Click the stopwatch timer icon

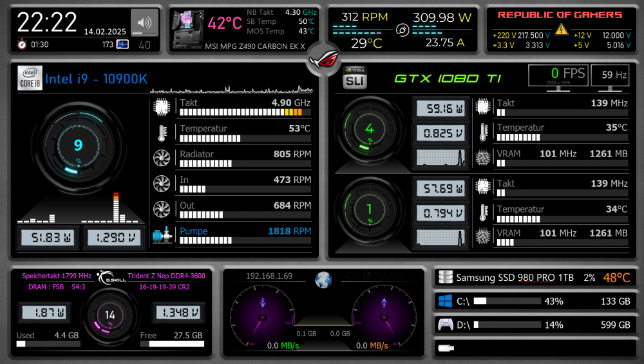point(22,44)
